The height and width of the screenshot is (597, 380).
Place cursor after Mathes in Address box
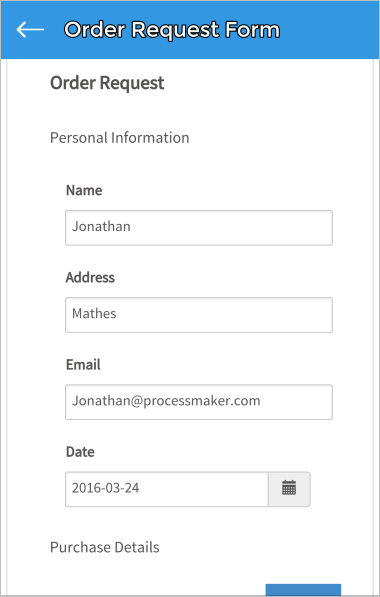pyautogui.click(x=118, y=314)
